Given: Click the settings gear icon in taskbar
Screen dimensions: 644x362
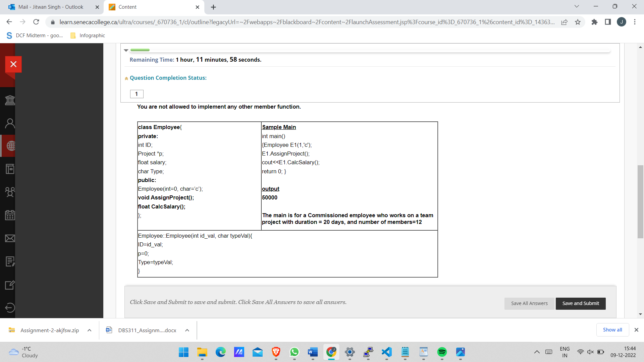Looking at the screenshot, I should point(350,352).
